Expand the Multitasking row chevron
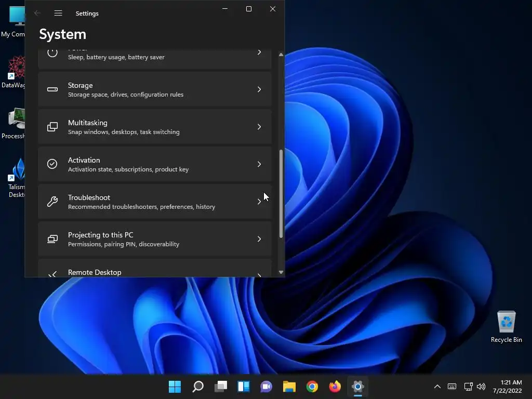Image resolution: width=532 pixels, height=399 pixels. [x=259, y=127]
